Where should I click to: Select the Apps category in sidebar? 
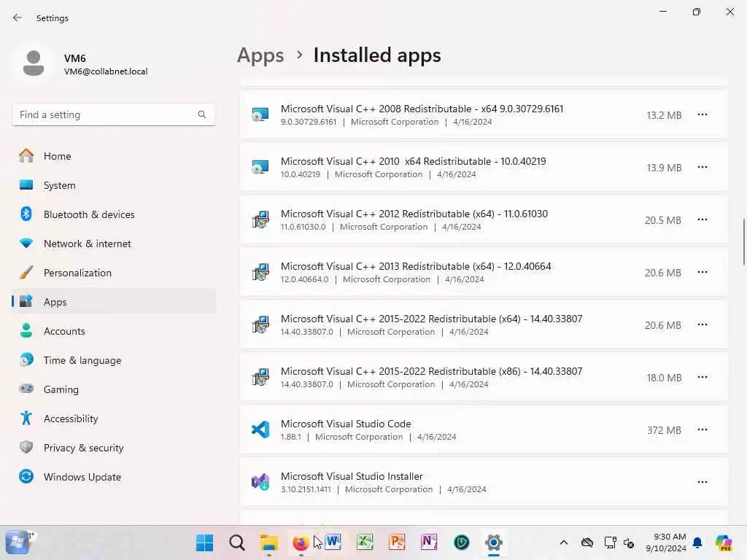(x=113, y=302)
